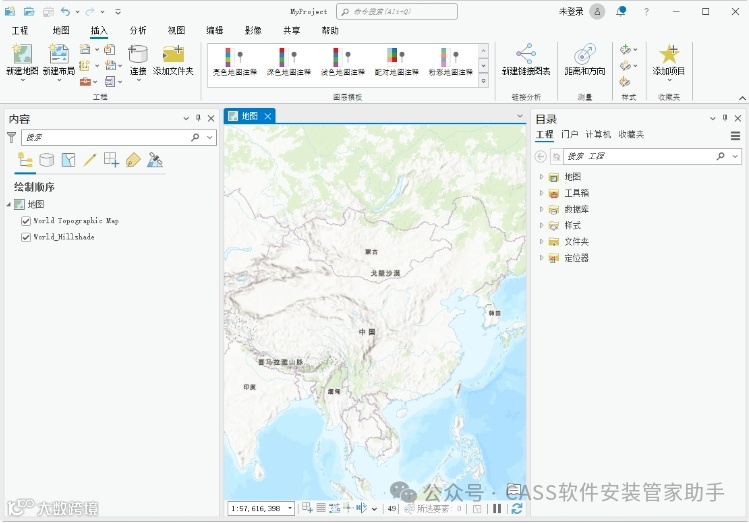This screenshot has height=523, width=749.
Task: Switch to 门户 tab in 目录 pane
Action: point(569,135)
